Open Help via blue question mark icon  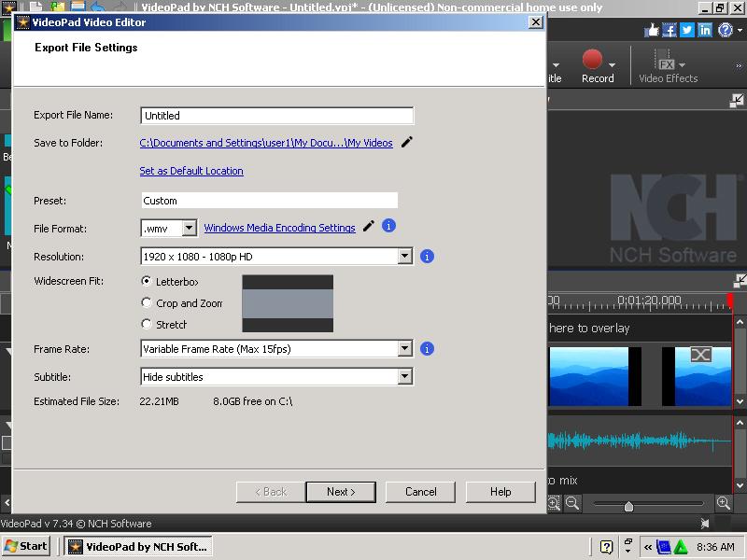(726, 31)
